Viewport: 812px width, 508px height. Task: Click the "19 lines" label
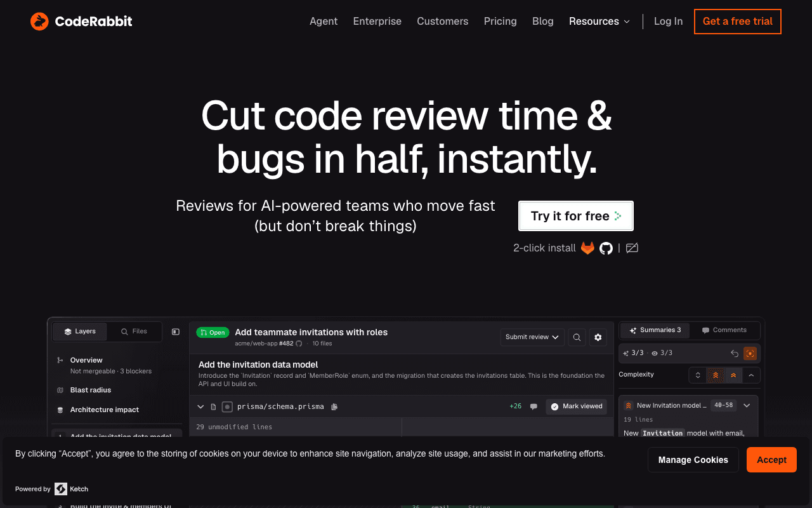[638, 420]
